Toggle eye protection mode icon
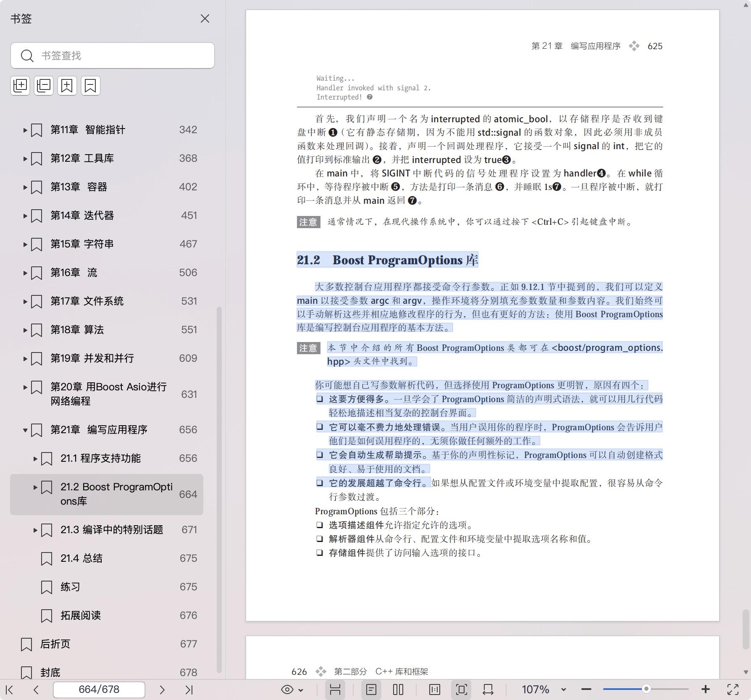This screenshot has height=700, width=751. point(287,689)
